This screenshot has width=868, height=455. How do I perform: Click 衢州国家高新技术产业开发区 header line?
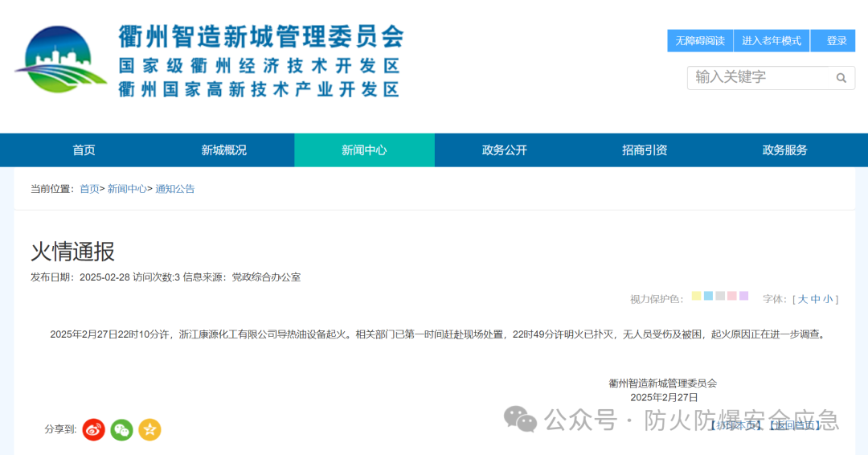coord(259,89)
